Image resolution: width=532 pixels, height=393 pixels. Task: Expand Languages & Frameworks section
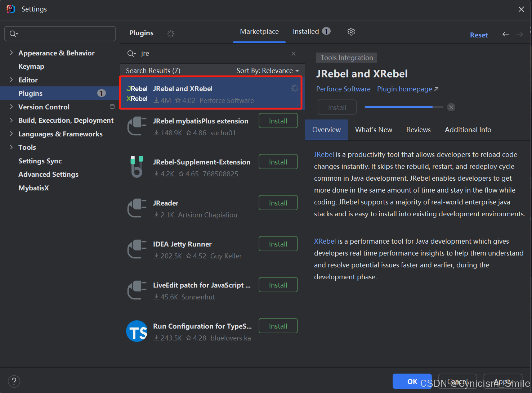point(11,134)
